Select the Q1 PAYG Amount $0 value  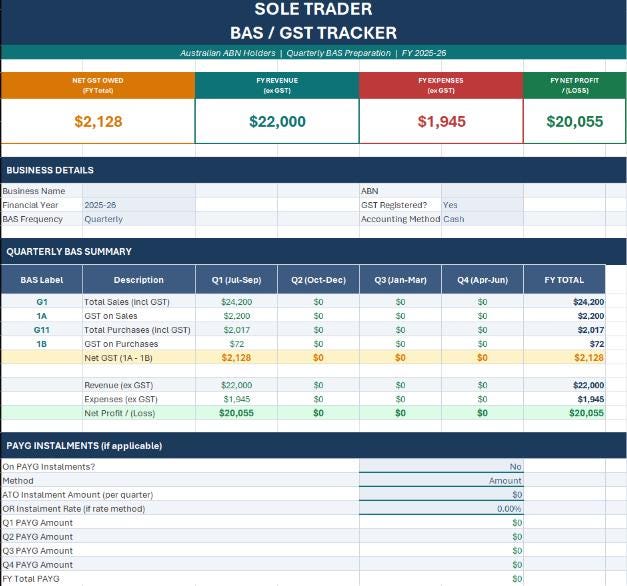pos(517,523)
